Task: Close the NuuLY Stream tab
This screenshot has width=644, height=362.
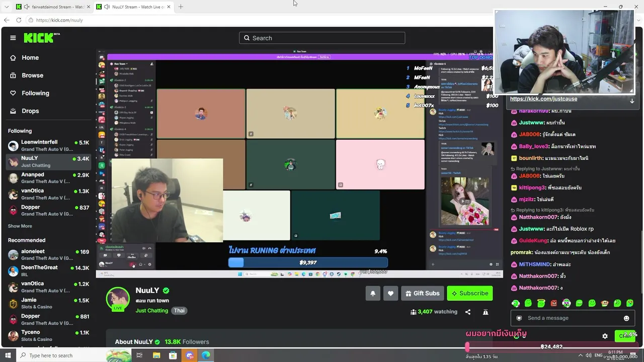Action: point(169,7)
